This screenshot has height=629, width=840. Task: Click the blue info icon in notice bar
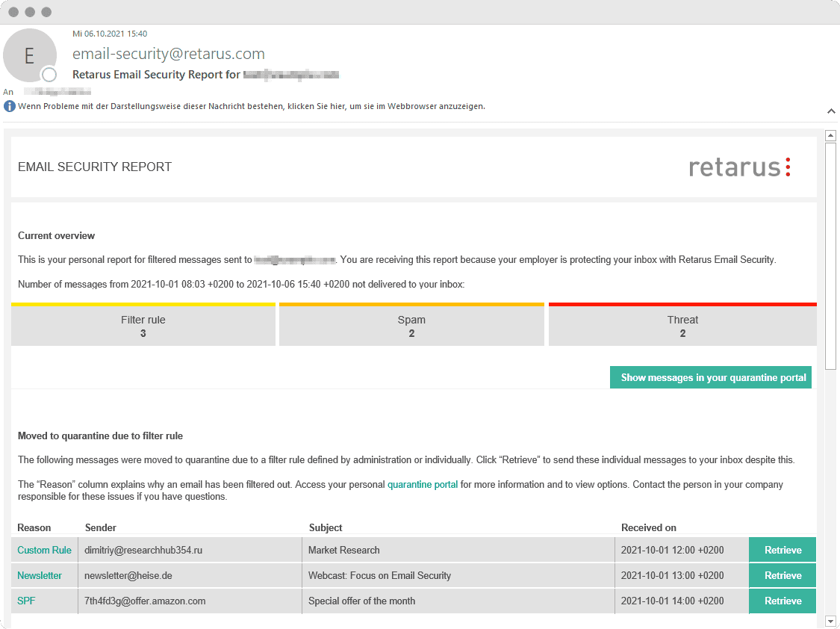(x=9, y=106)
